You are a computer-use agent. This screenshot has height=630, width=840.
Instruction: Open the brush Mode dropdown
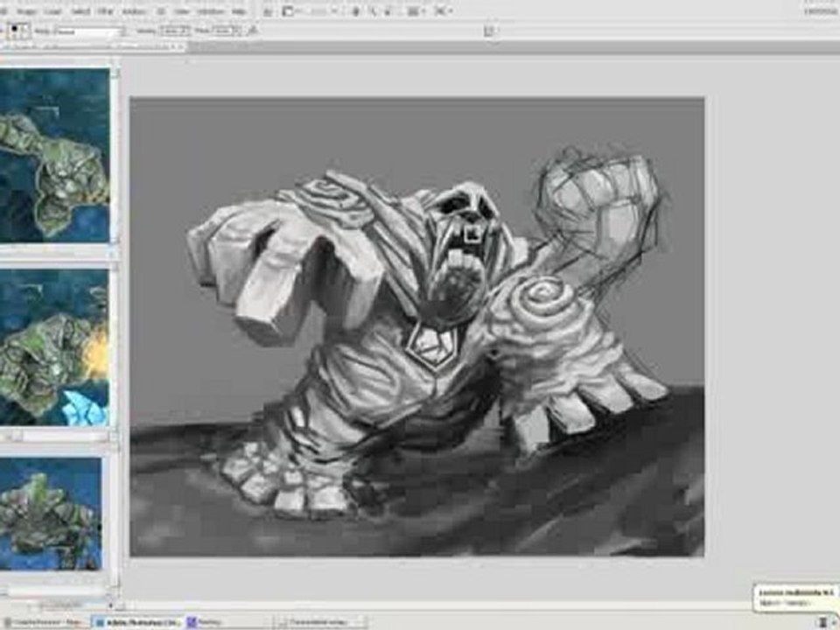pos(89,31)
